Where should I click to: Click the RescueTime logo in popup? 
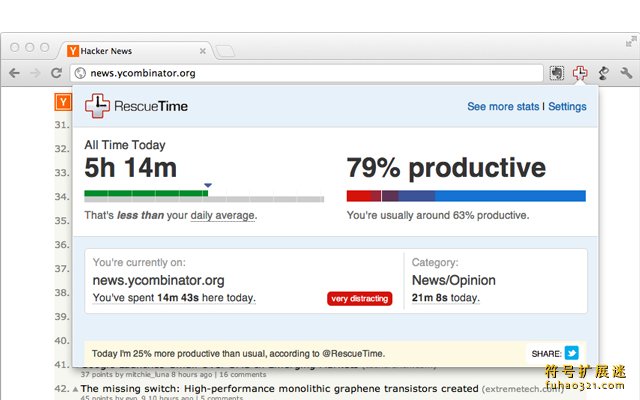(136, 106)
